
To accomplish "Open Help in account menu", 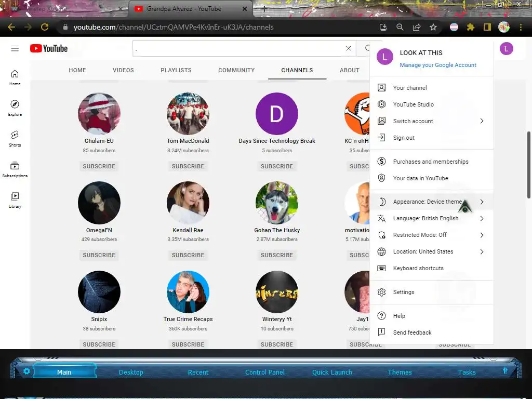I will point(432,316).
